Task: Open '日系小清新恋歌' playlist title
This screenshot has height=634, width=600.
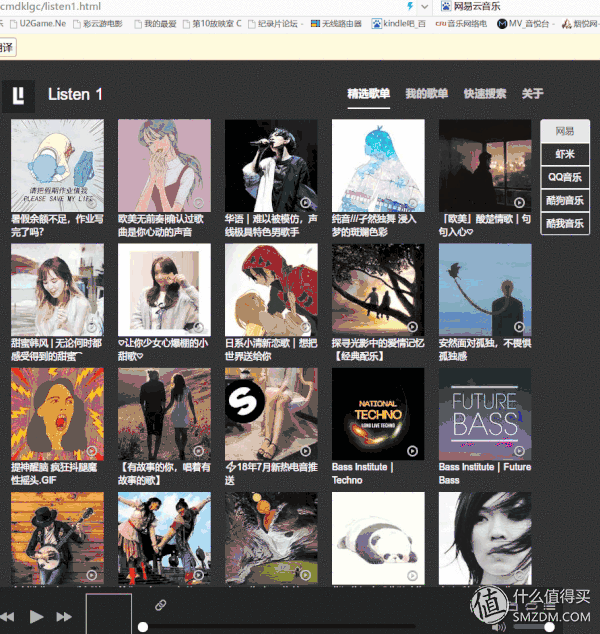Action: [x=271, y=349]
